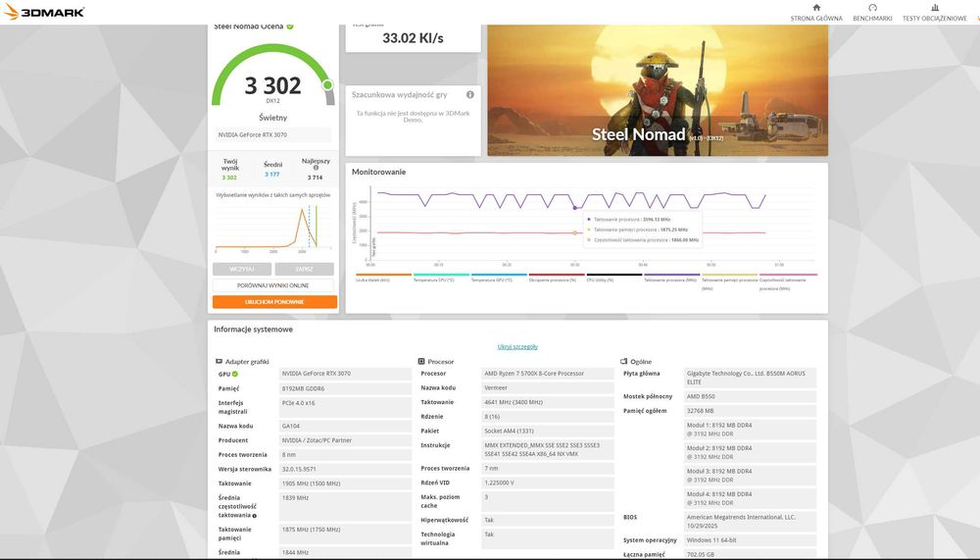Click best score value 3 714
This screenshot has height=560, width=980.
coord(315,178)
